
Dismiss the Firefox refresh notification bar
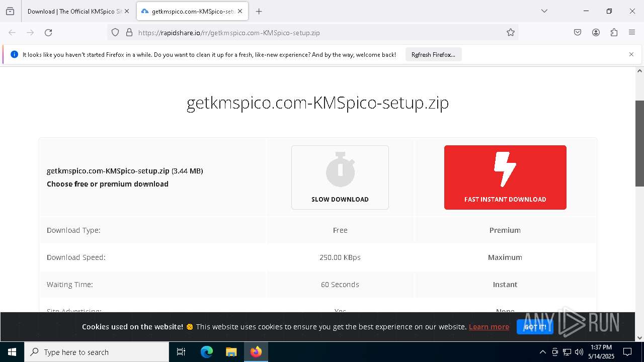tap(631, 54)
